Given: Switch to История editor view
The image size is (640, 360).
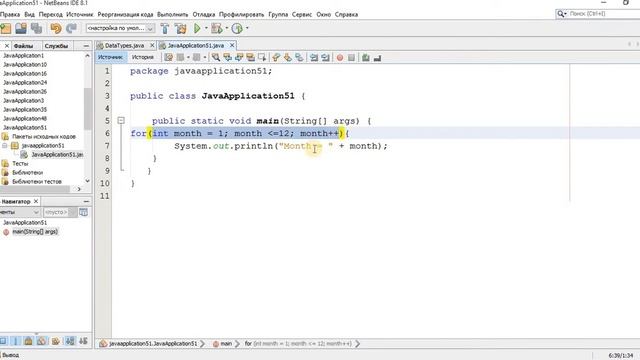Looking at the screenshot, I should [x=143, y=57].
